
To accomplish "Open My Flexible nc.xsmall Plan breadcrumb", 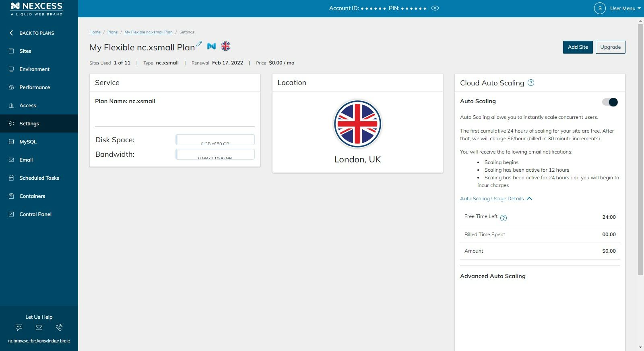I will coord(149,32).
